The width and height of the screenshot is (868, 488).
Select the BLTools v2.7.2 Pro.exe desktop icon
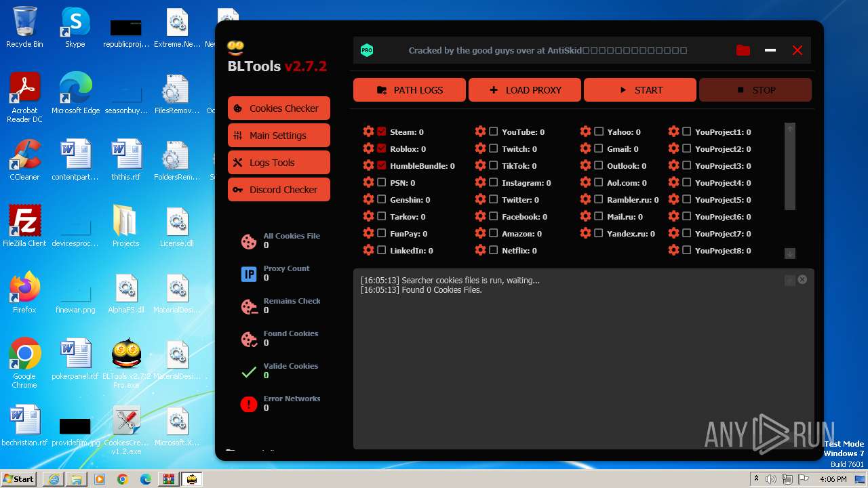tap(126, 364)
